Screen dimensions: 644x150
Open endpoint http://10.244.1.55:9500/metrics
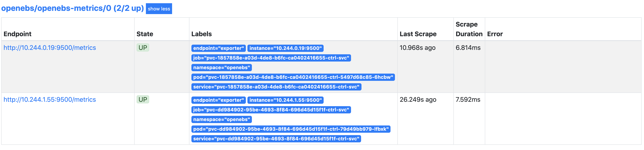(50, 100)
